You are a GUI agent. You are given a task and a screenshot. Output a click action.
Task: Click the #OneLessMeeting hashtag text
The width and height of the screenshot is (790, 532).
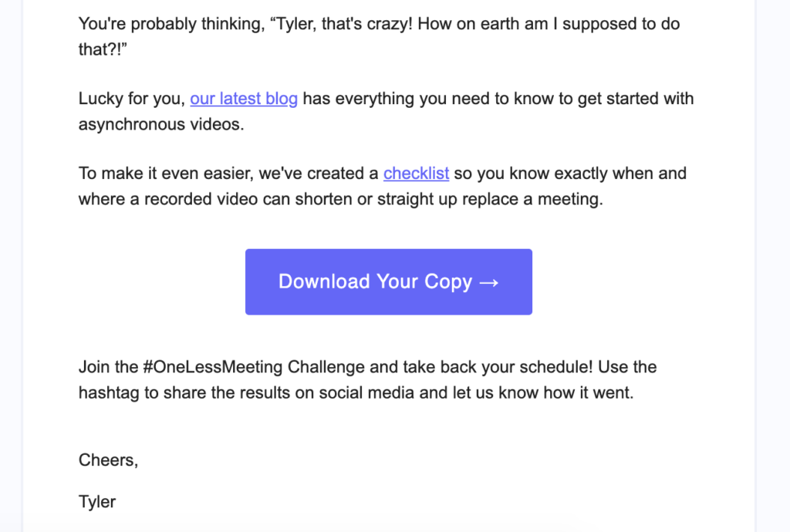click(213, 367)
